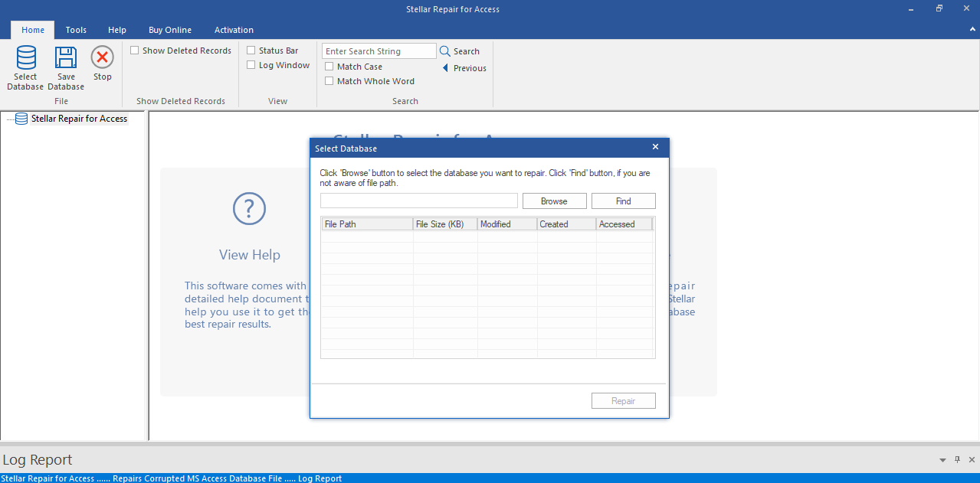Click the file path input box in dialog
Viewport: 980px width, 483px height.
[419, 201]
